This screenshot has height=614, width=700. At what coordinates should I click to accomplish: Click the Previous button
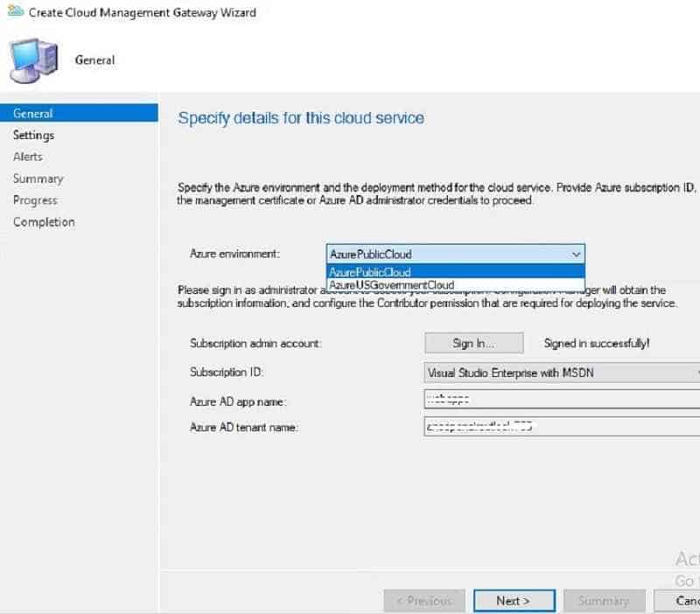tap(424, 601)
